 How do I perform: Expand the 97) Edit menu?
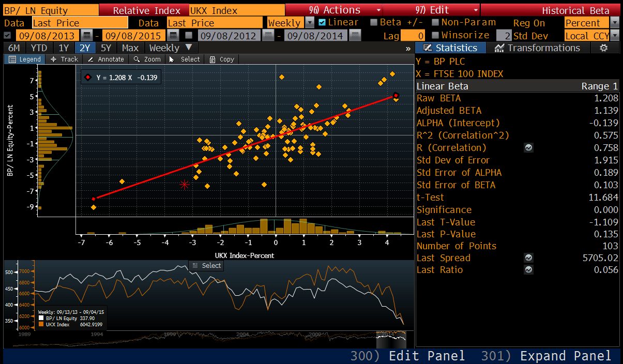click(x=432, y=10)
